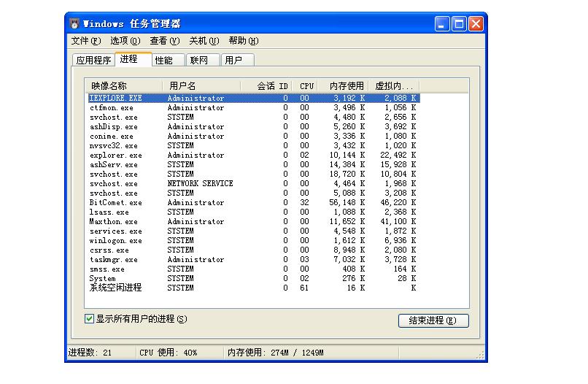Image resolution: width=588 pixels, height=384 pixels.
Task: Select the svchost.exe NETWORK SERVICE row
Action: click(x=254, y=183)
